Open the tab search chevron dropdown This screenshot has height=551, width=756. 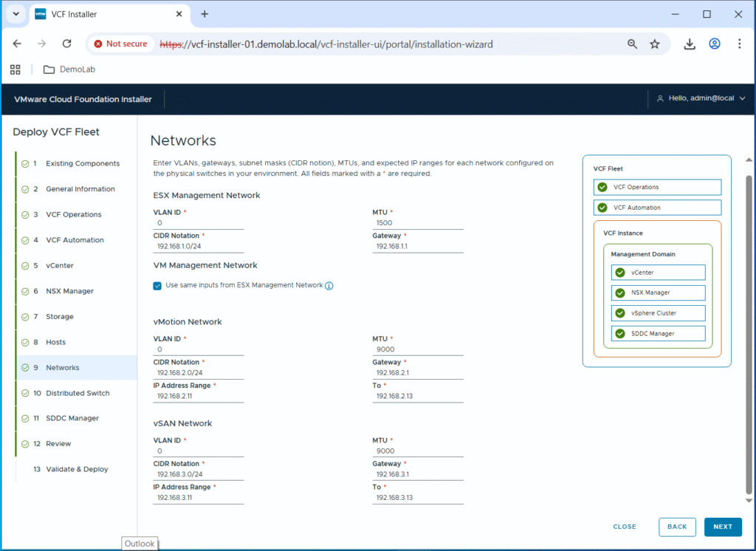tap(16, 14)
